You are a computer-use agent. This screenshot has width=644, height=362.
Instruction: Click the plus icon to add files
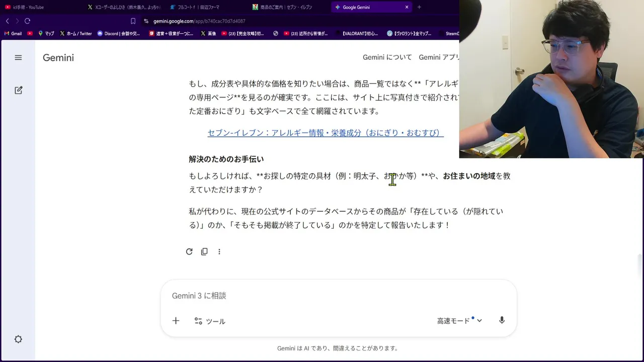(176, 321)
